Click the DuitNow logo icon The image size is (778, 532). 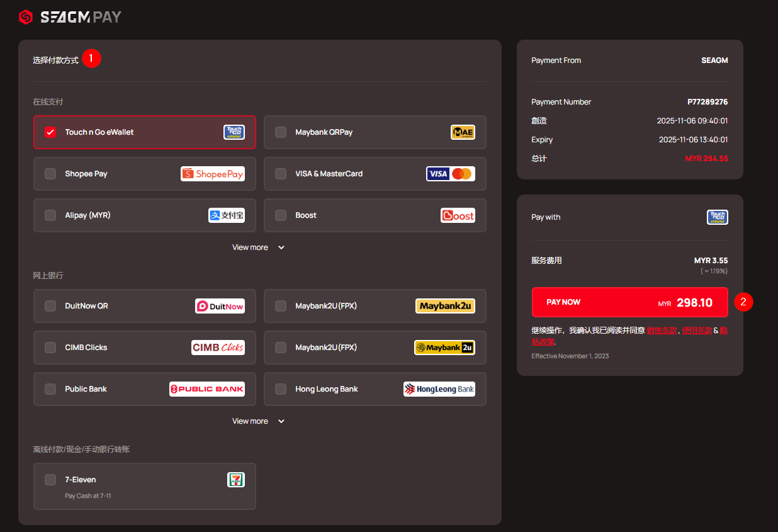point(219,306)
